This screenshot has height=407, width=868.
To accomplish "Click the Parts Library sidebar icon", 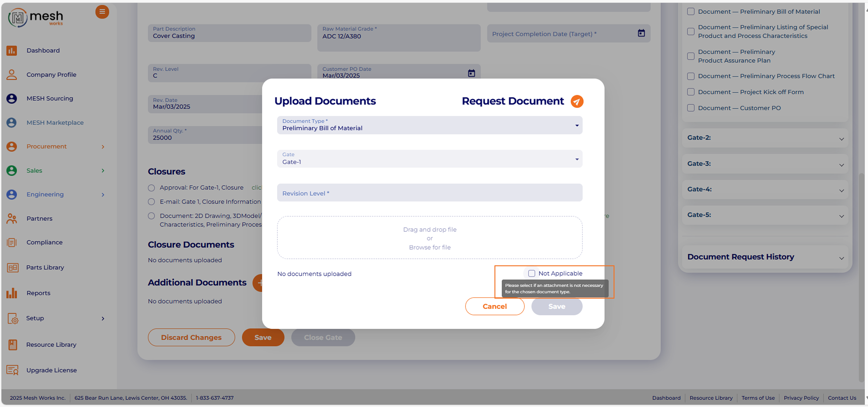I will coord(12,268).
